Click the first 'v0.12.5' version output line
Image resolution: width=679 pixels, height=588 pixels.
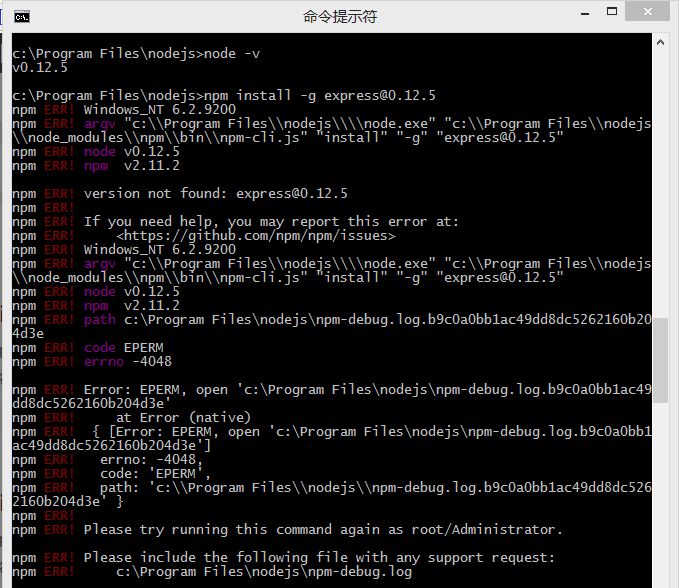40,68
